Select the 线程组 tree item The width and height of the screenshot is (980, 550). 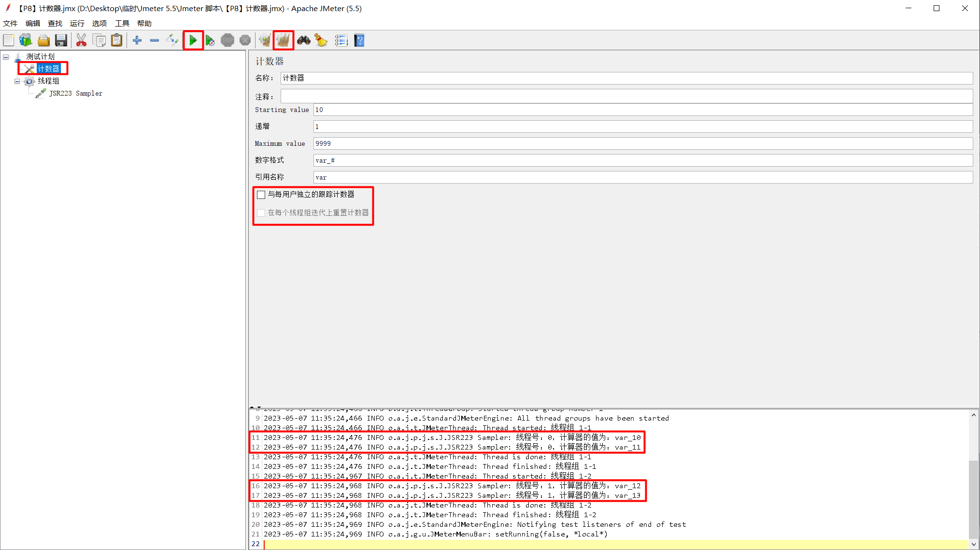(48, 81)
